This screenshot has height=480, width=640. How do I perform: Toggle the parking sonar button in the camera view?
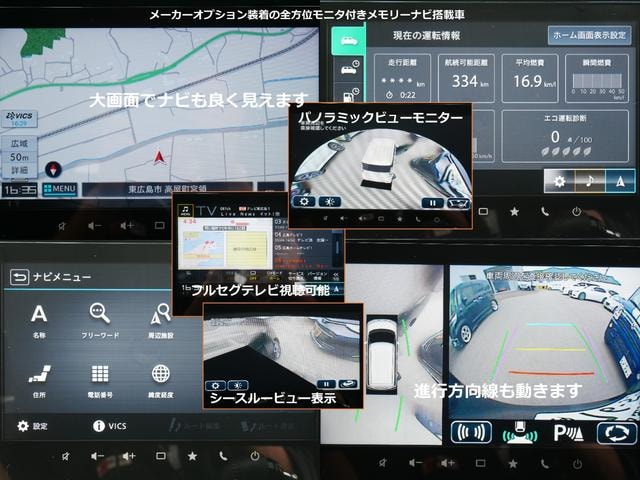pyautogui.click(x=471, y=433)
